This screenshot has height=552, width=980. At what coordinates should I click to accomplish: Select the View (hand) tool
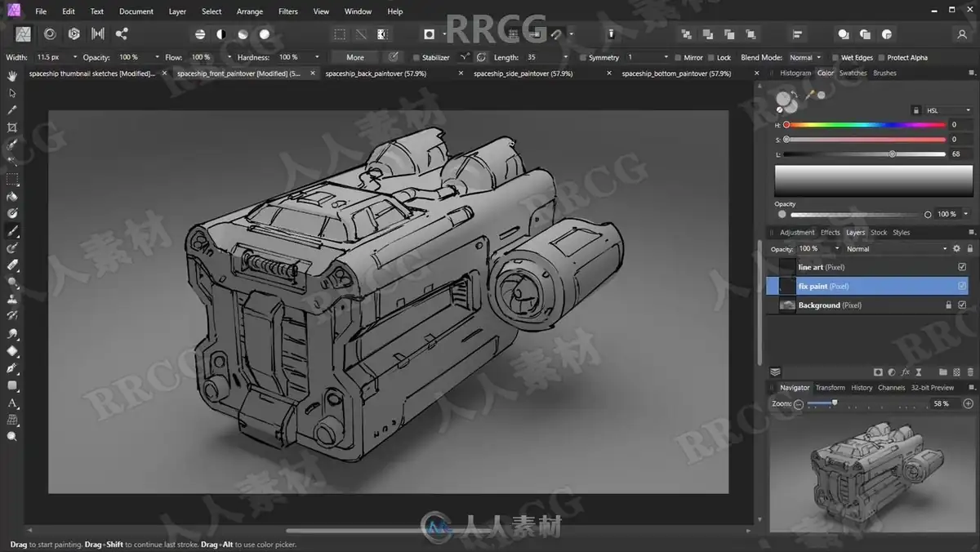[x=12, y=76]
